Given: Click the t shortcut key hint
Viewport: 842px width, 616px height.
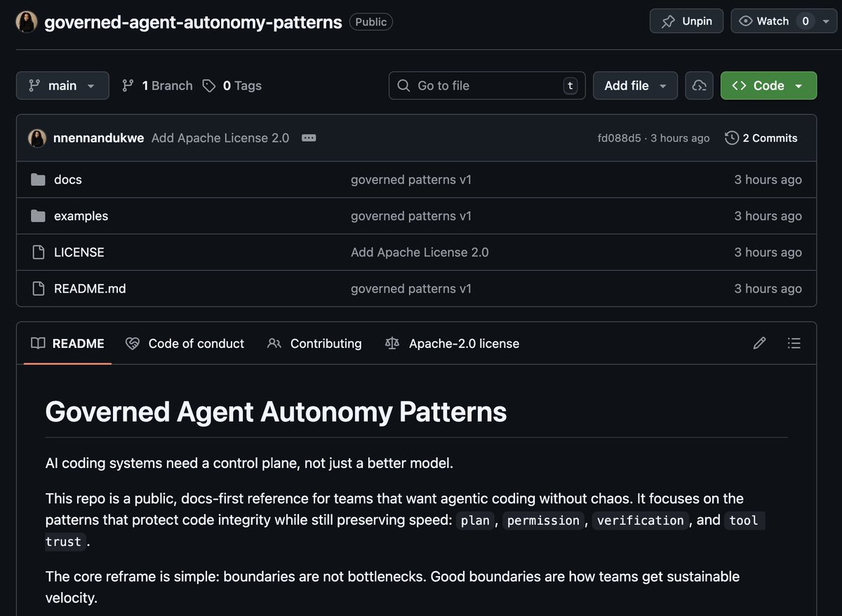Looking at the screenshot, I should pos(570,86).
